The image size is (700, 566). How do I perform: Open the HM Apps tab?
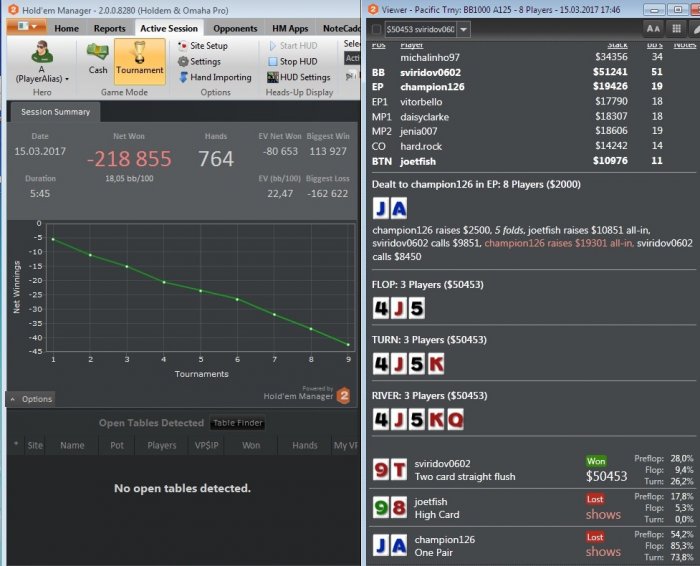click(x=290, y=28)
